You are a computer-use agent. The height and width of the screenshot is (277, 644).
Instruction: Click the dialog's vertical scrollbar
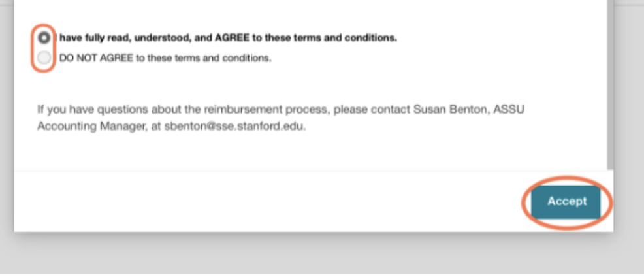click(x=610, y=85)
